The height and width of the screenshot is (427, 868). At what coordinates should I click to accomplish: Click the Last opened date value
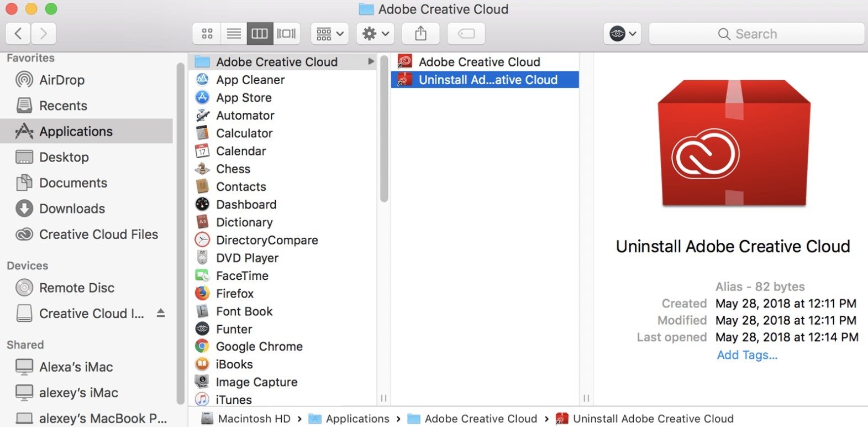787,337
